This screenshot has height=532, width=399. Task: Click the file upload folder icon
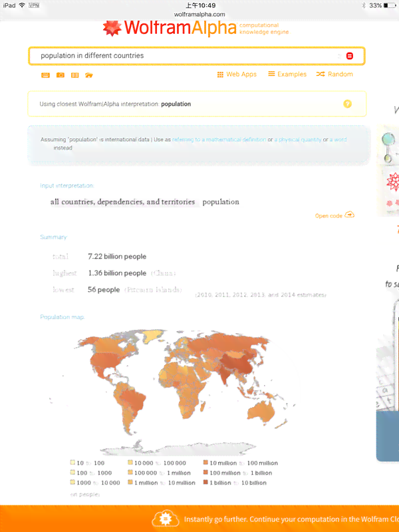click(x=89, y=75)
